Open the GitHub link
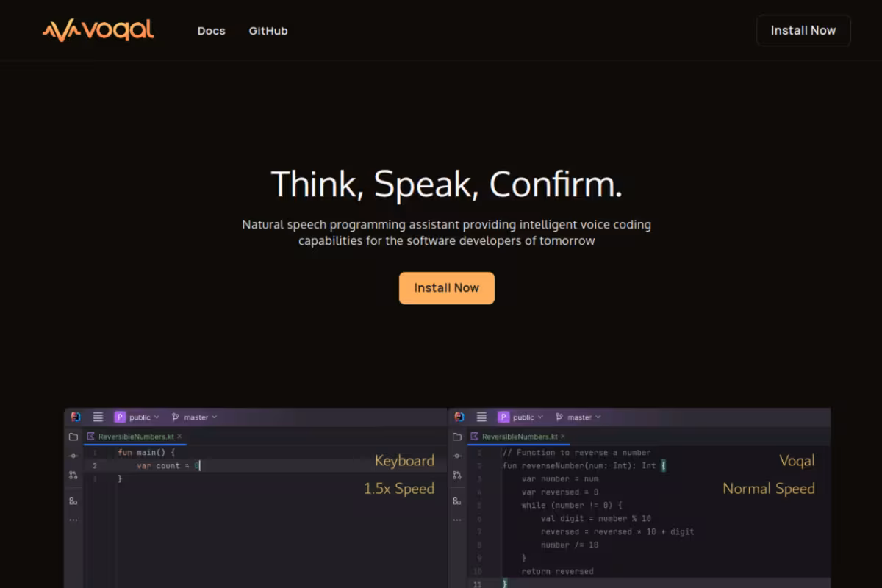 pos(268,31)
